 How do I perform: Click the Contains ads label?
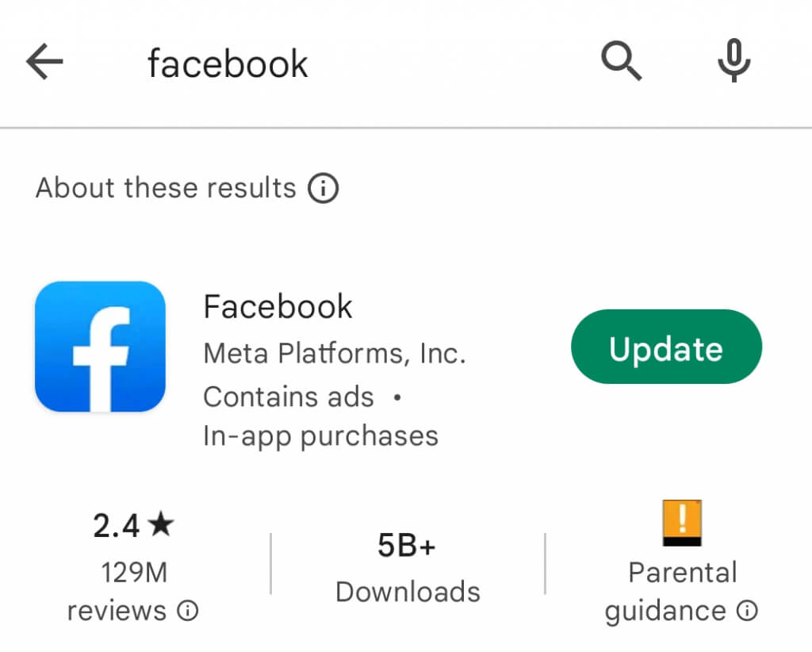point(289,396)
